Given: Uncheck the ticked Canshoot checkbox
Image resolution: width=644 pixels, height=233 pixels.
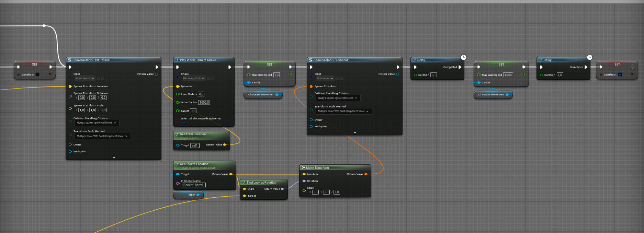Looking at the screenshot, I should 620,74.
